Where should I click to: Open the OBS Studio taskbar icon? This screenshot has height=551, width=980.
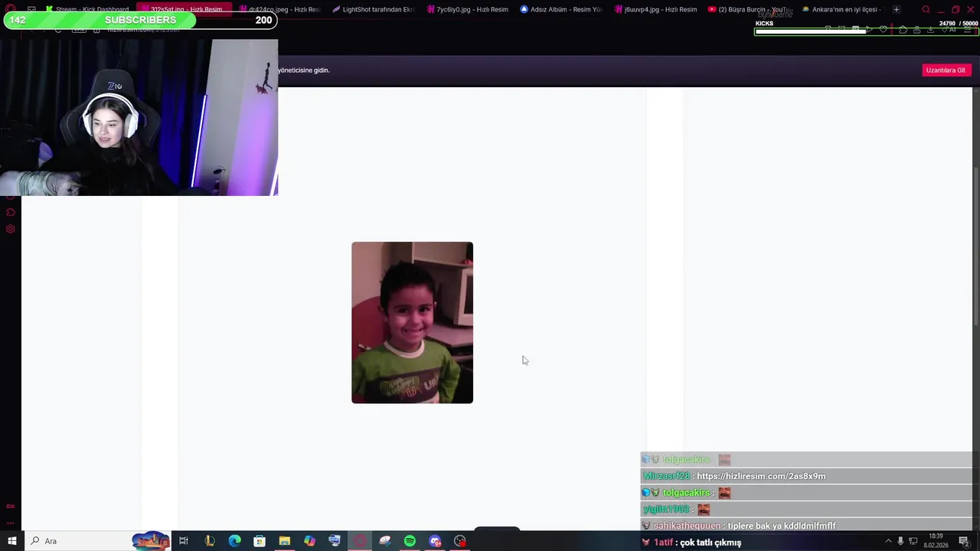tap(460, 541)
